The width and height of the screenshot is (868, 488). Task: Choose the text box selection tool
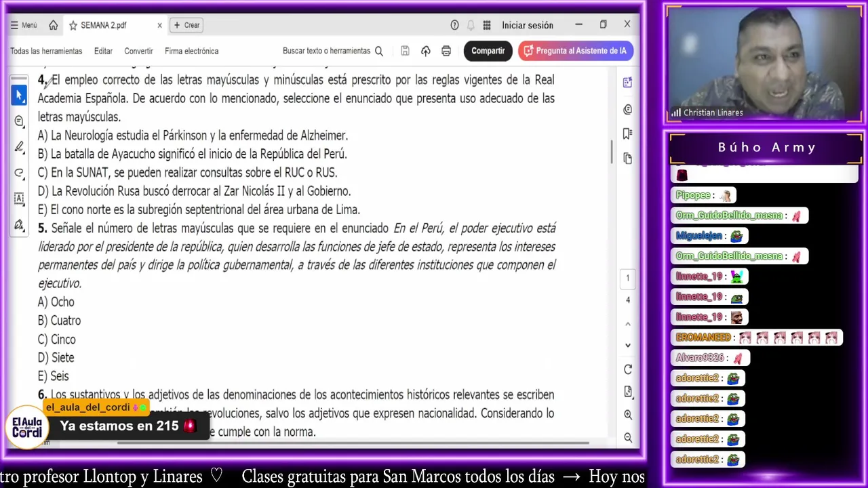(x=19, y=199)
